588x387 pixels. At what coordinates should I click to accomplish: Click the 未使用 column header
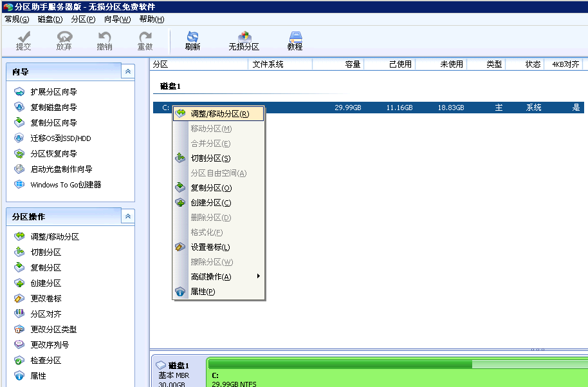441,64
